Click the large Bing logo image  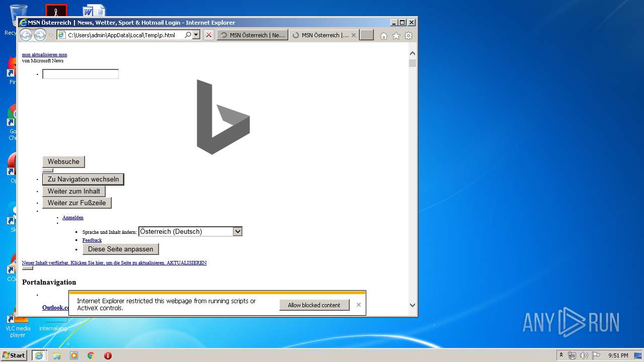[x=223, y=117]
